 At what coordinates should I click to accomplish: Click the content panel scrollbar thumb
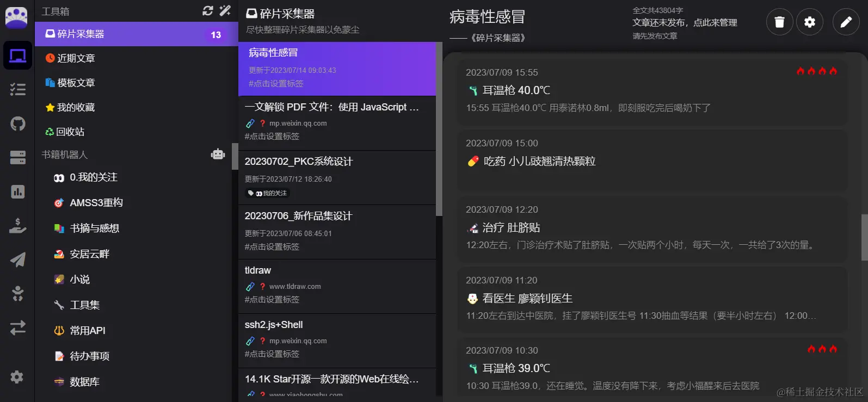point(864,237)
